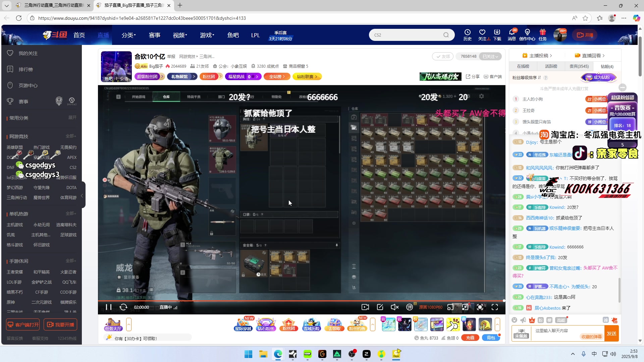This screenshot has height=362, width=644.
Task: Switch to 钻粉(4) tab
Action: point(607,66)
